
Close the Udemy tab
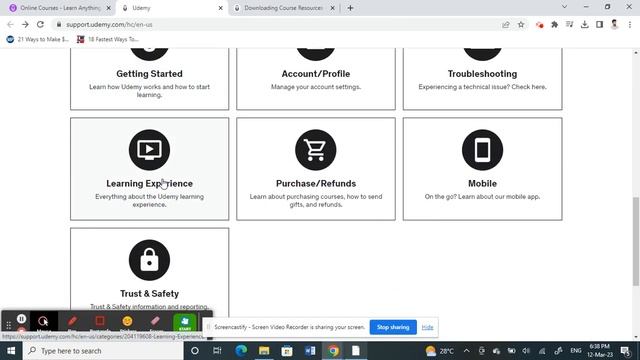[220, 8]
